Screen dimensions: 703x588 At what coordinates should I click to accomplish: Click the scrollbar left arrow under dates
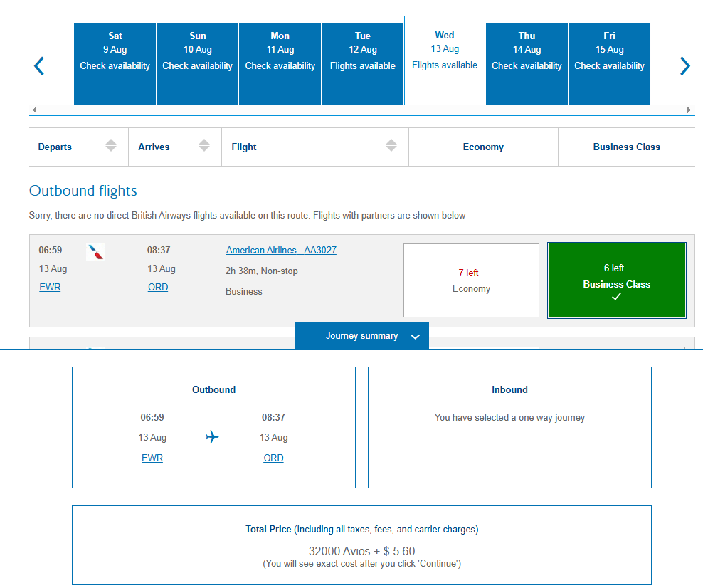(x=35, y=110)
